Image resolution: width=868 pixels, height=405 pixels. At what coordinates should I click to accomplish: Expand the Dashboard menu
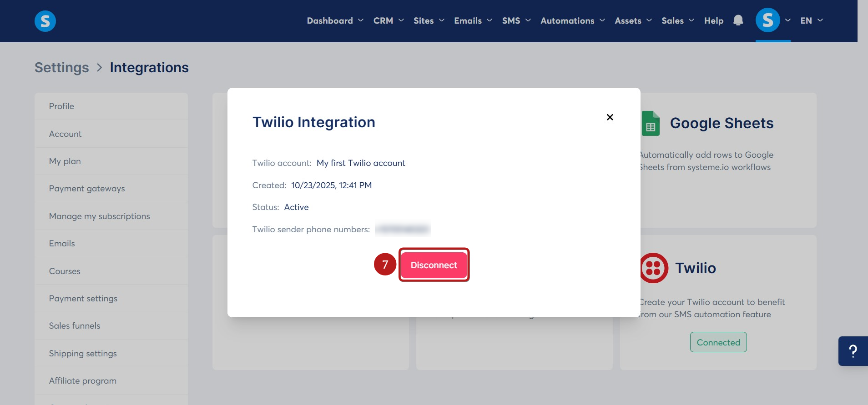[335, 20]
